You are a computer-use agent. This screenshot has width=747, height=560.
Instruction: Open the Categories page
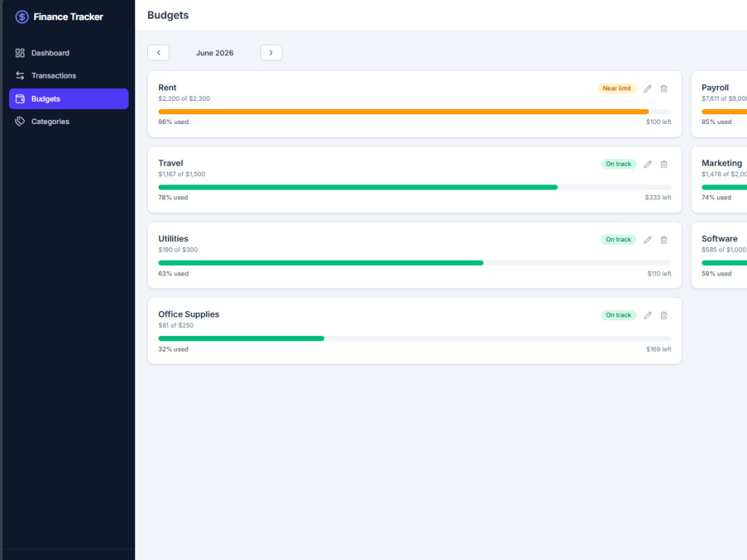coord(69,122)
